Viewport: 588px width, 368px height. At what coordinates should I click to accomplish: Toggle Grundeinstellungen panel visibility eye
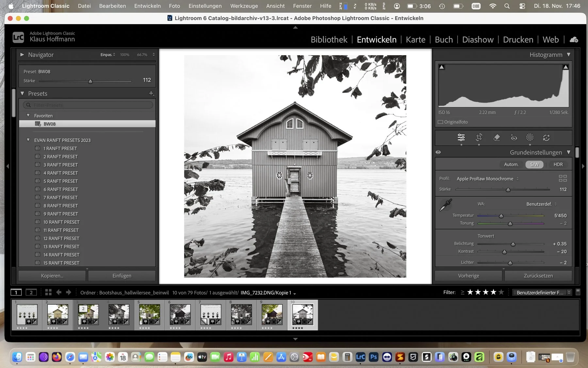tap(438, 152)
